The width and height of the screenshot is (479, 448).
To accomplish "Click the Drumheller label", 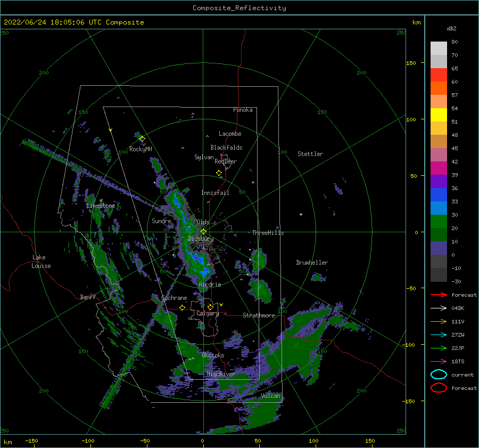I will pyautogui.click(x=312, y=263).
